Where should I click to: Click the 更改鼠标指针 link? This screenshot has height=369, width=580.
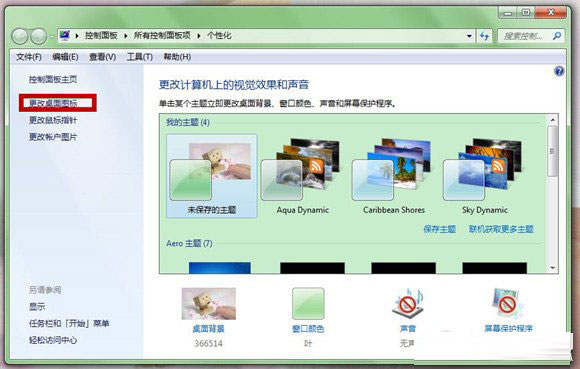[x=53, y=120]
